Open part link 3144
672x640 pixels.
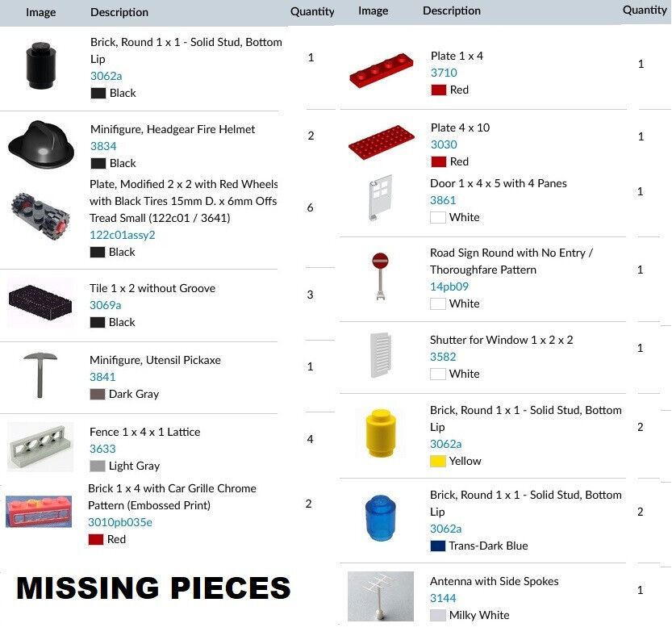click(x=443, y=598)
